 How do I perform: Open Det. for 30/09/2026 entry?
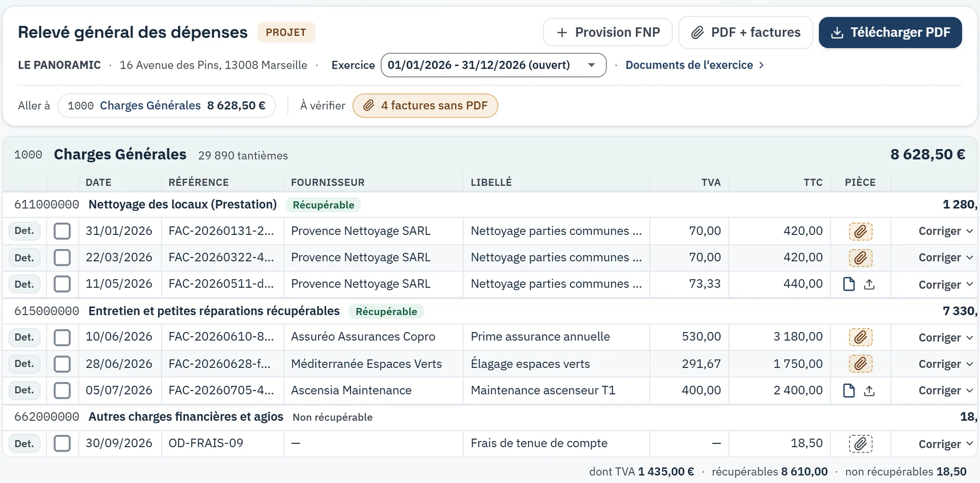click(24, 443)
